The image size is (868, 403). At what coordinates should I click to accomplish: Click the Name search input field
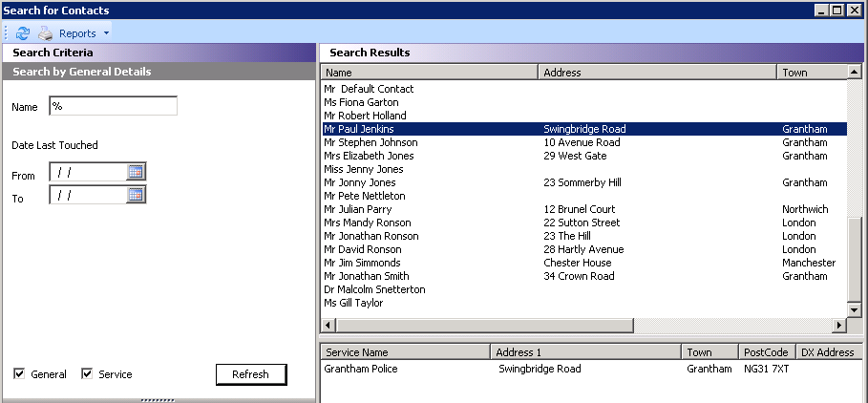(114, 106)
